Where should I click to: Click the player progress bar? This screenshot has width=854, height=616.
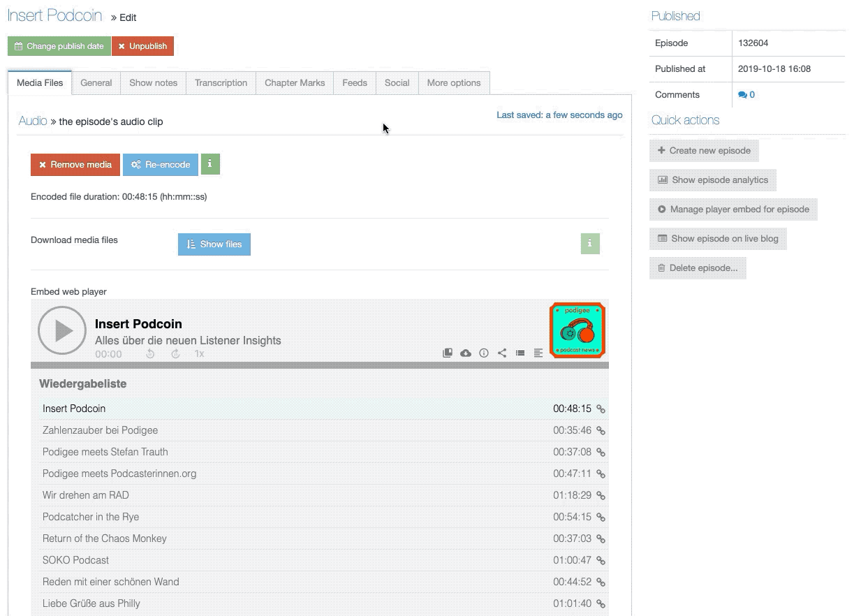click(x=320, y=365)
